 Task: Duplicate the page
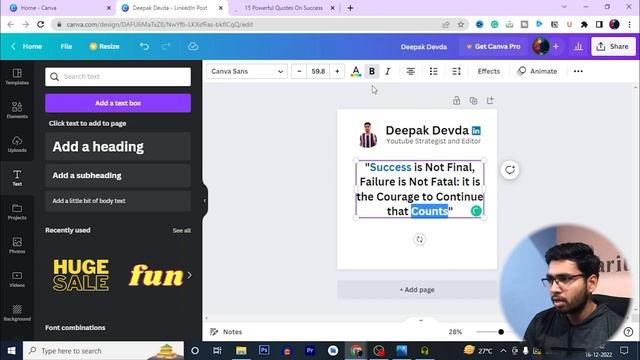pyautogui.click(x=473, y=100)
